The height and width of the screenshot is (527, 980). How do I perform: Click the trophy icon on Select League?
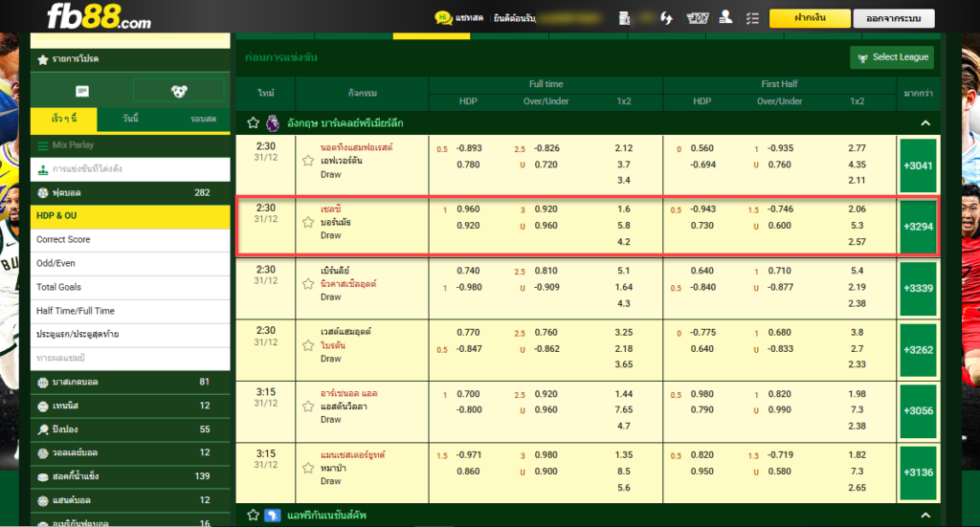pyautogui.click(x=862, y=57)
